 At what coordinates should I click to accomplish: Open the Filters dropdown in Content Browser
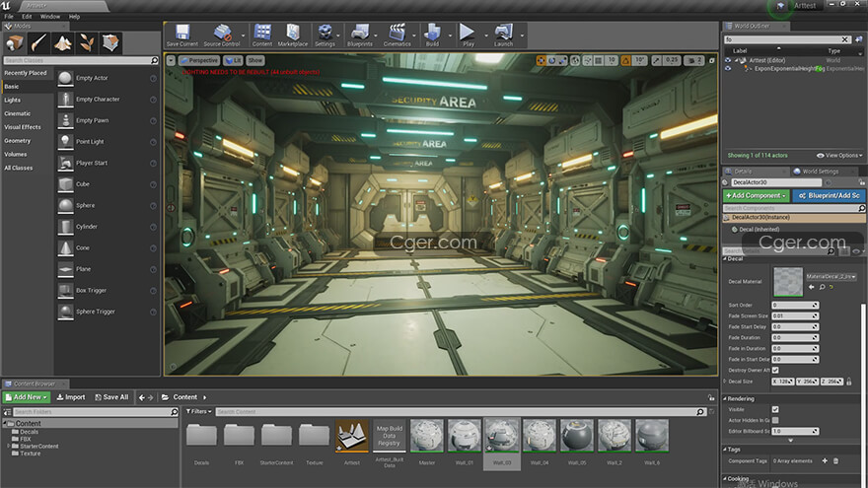tap(198, 412)
